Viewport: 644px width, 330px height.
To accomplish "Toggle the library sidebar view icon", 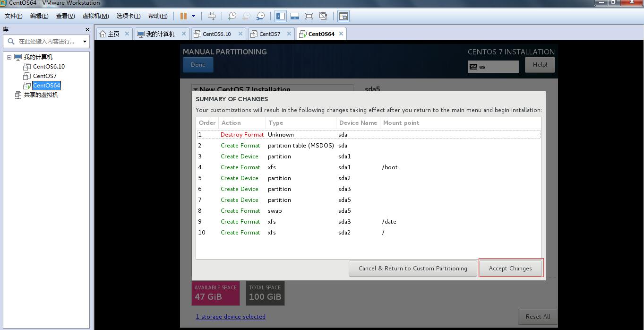I will tap(281, 16).
